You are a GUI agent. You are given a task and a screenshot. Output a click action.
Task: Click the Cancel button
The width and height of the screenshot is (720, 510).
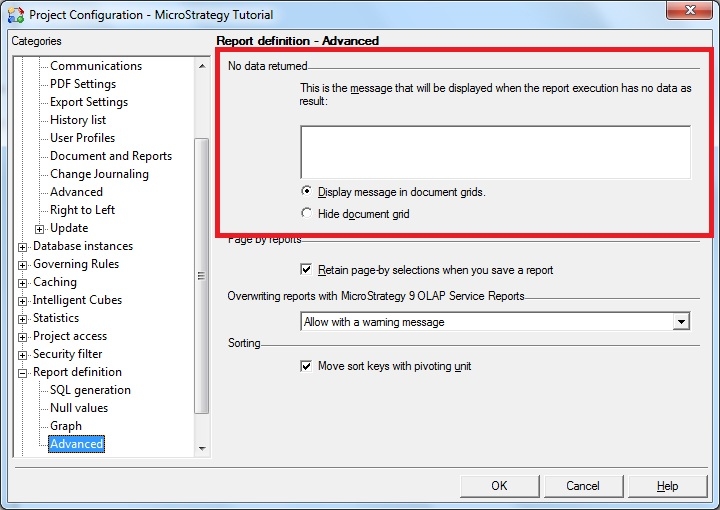point(583,486)
